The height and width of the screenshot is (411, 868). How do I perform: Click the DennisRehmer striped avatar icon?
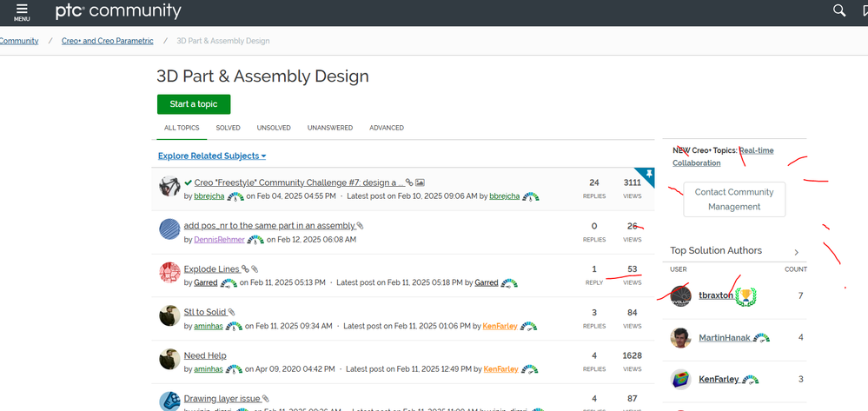click(x=169, y=229)
